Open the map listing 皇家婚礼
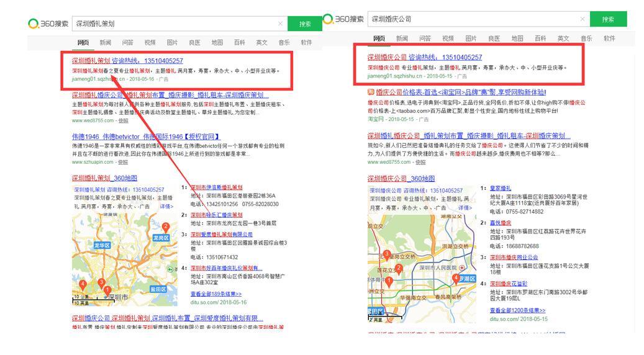Image resolution: width=644 pixels, height=355 pixels. point(501,189)
